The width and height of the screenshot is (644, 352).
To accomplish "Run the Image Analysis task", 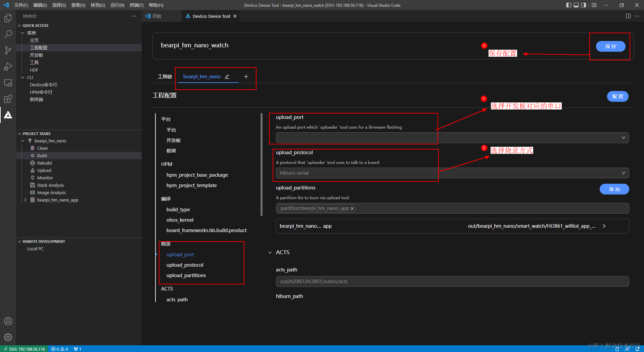I will coord(51,192).
